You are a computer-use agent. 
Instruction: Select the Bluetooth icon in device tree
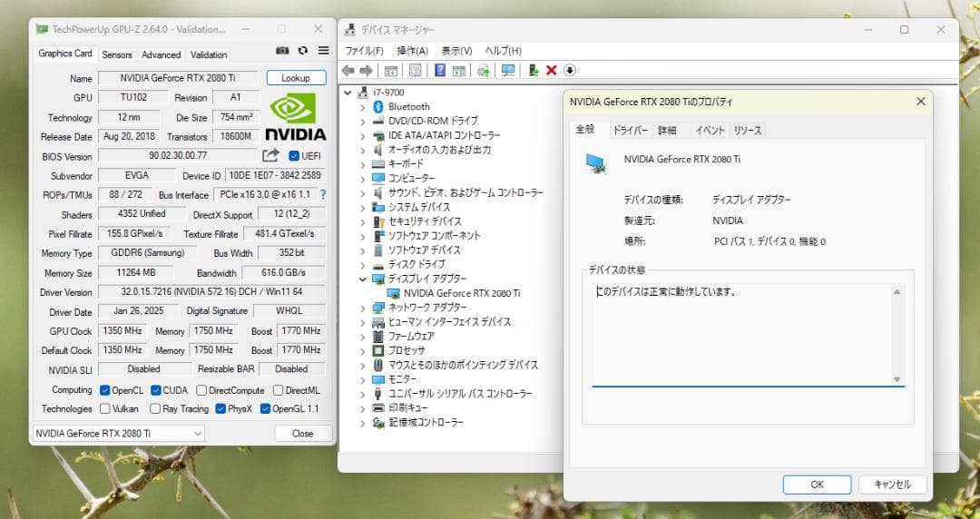pos(378,106)
